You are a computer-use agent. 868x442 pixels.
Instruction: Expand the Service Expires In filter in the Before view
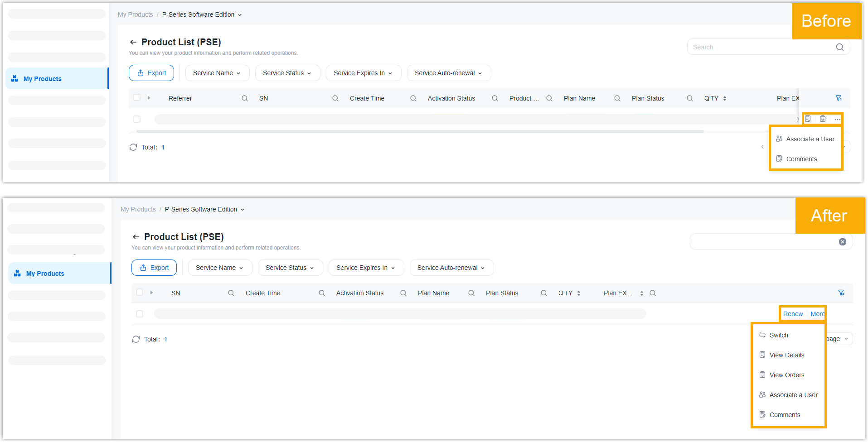363,73
